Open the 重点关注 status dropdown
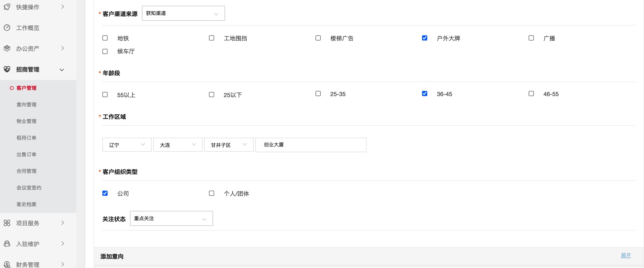This screenshot has height=268, width=644. click(171, 219)
